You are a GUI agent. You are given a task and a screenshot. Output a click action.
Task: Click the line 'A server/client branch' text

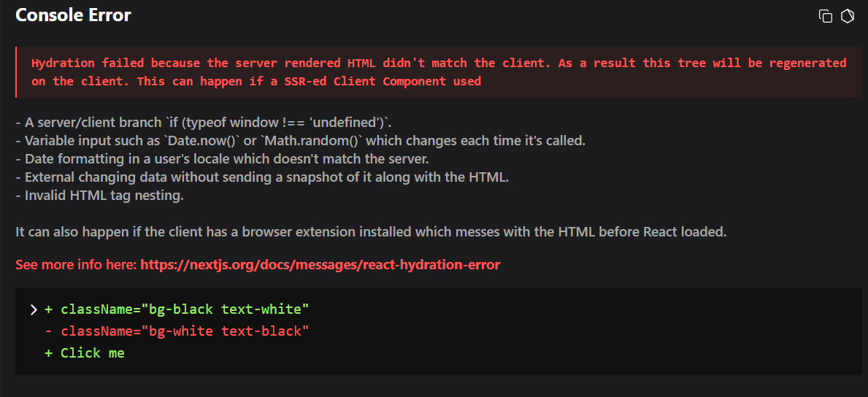[204, 122]
